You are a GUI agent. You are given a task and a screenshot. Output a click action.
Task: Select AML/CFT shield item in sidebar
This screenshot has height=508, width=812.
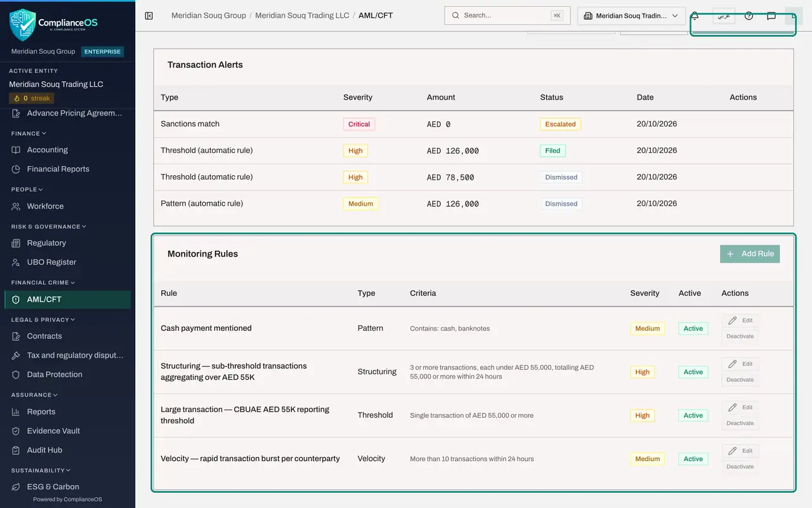(x=67, y=299)
